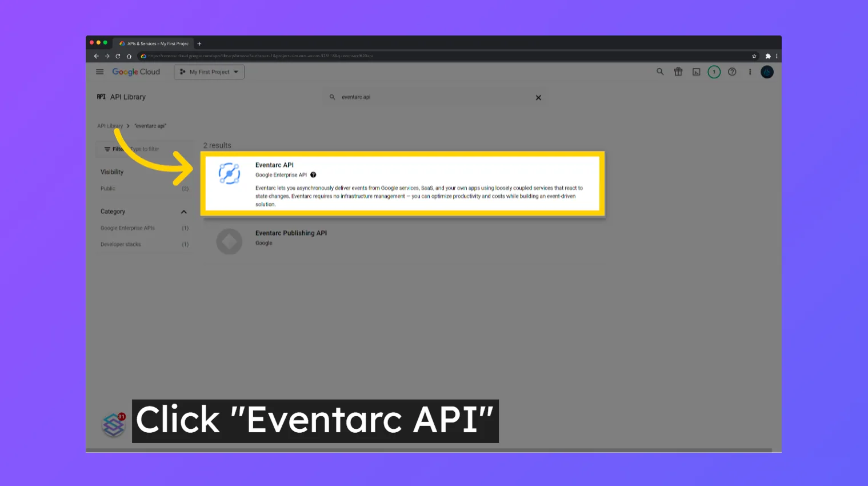This screenshot has width=868, height=486.
Task: Open the three-dot settings menu in header
Action: pos(750,72)
